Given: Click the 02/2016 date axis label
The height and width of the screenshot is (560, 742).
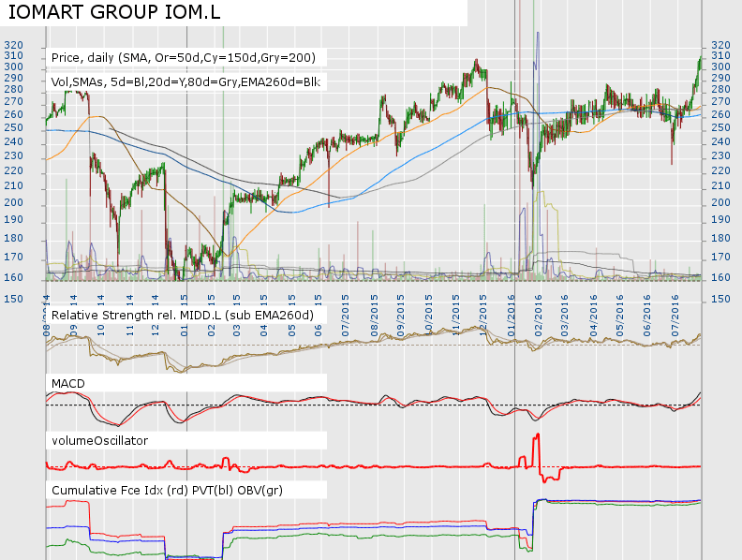Looking at the screenshot, I should [538, 316].
